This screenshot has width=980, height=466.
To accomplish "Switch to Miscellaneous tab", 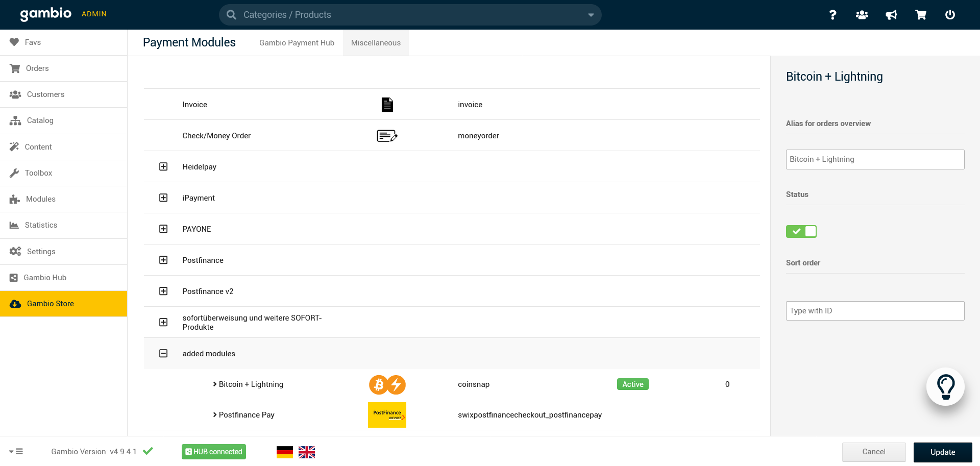I will pyautogui.click(x=376, y=43).
